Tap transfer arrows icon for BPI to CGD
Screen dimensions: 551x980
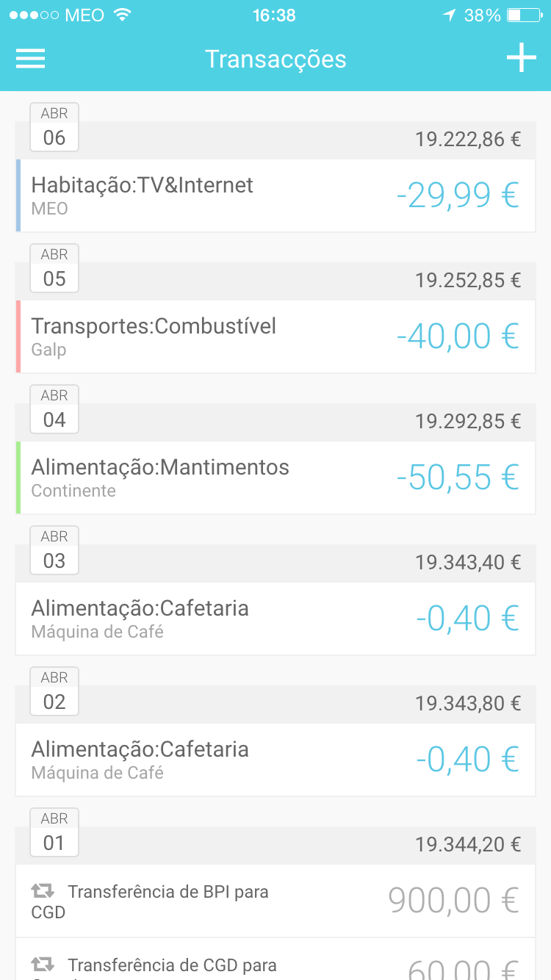click(43, 891)
